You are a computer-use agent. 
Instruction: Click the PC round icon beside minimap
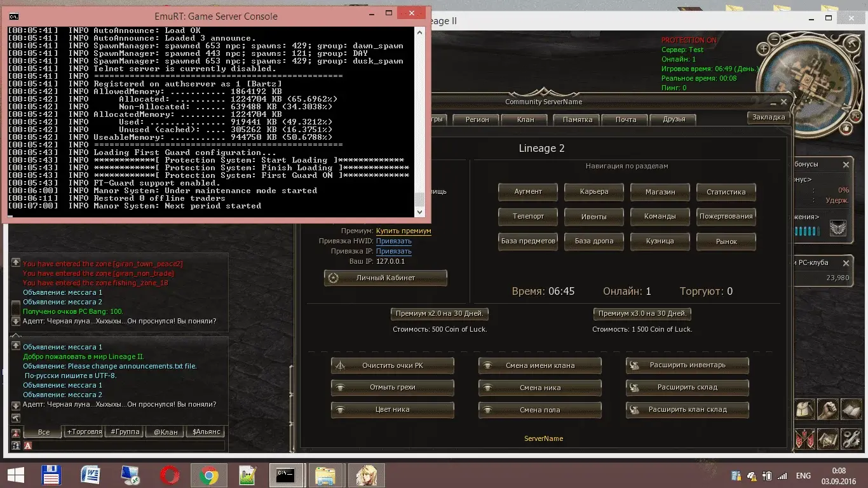[x=855, y=116]
